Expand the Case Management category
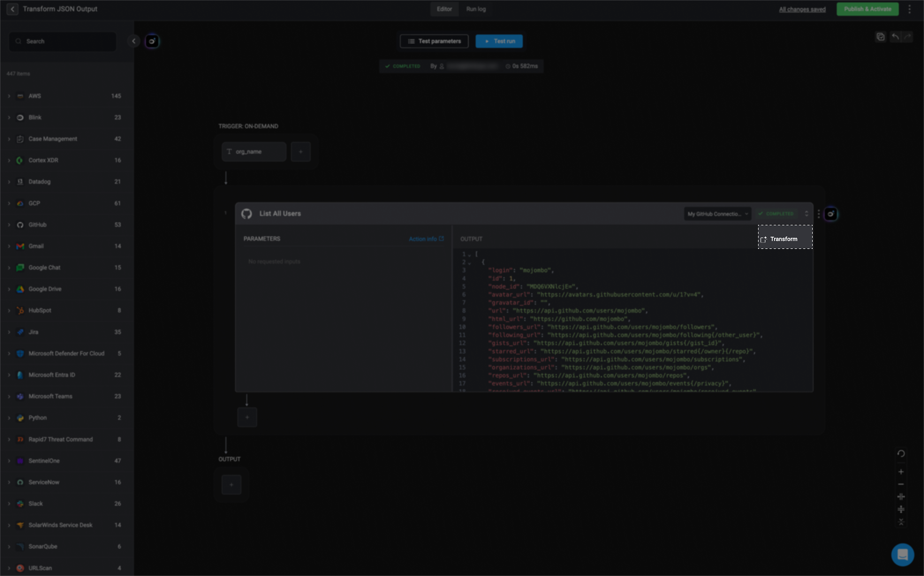The image size is (924, 576). pyautogui.click(x=9, y=139)
